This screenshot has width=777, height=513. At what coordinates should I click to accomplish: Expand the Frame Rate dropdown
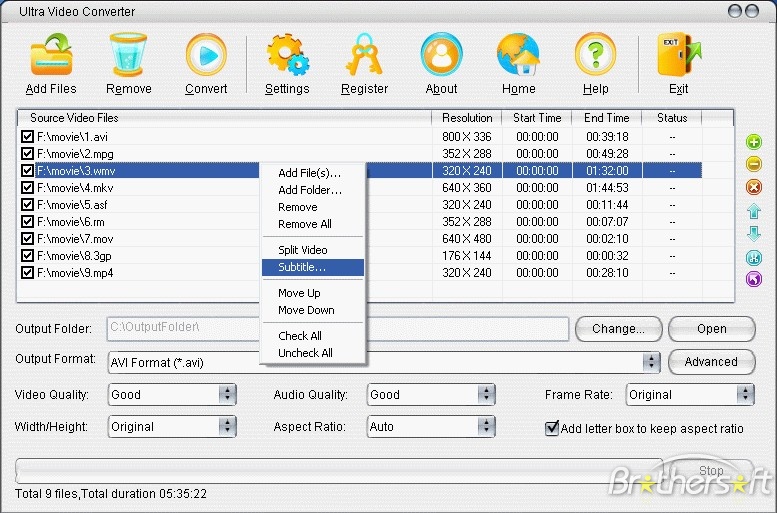(x=690, y=395)
